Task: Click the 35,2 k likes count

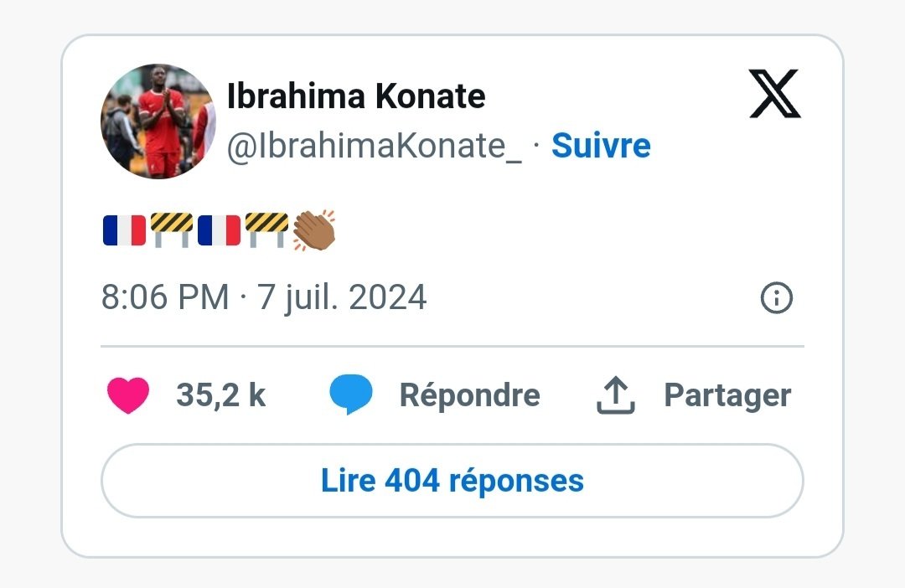Action: (x=220, y=395)
